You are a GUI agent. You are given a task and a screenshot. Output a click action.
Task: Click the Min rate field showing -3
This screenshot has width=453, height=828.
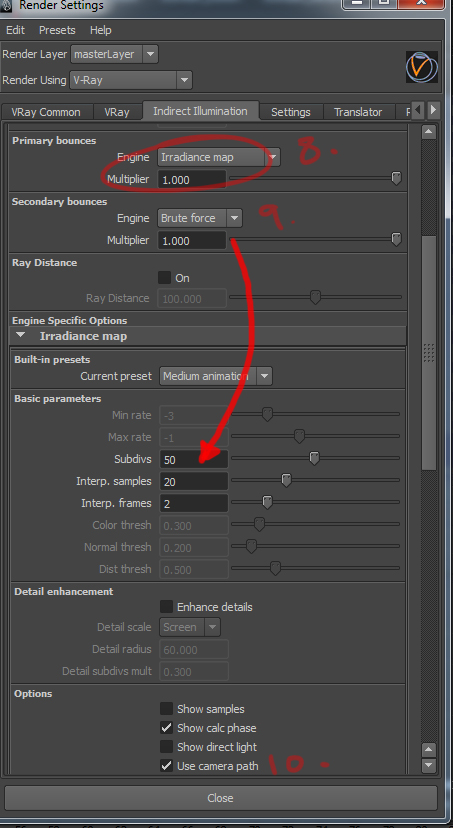(194, 416)
